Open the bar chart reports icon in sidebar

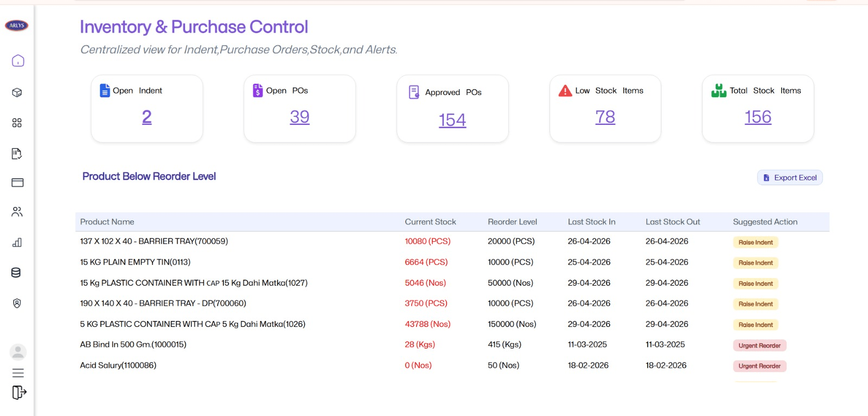tap(17, 242)
